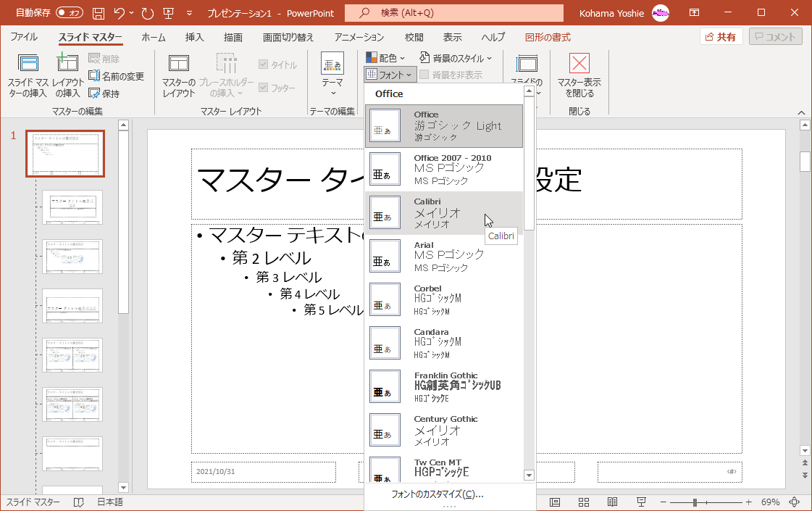Screen dimensions: 812x511
Task: Toggle the Footers checkbox
Action: pos(264,88)
